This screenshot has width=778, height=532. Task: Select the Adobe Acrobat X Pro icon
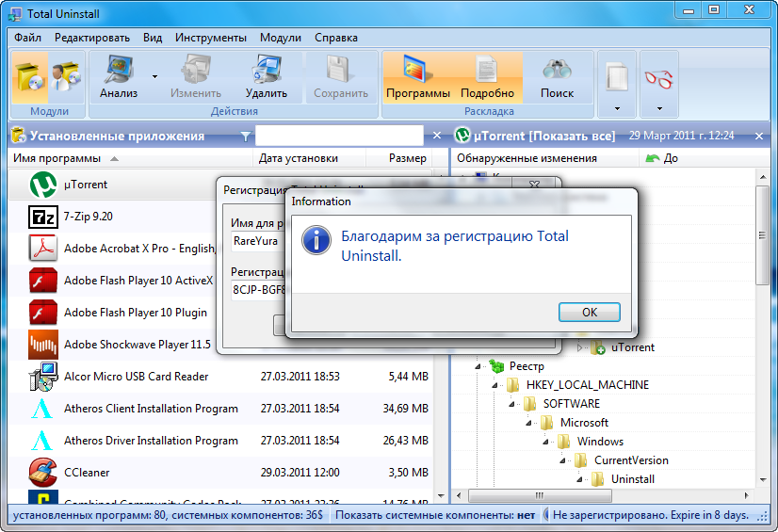43,249
